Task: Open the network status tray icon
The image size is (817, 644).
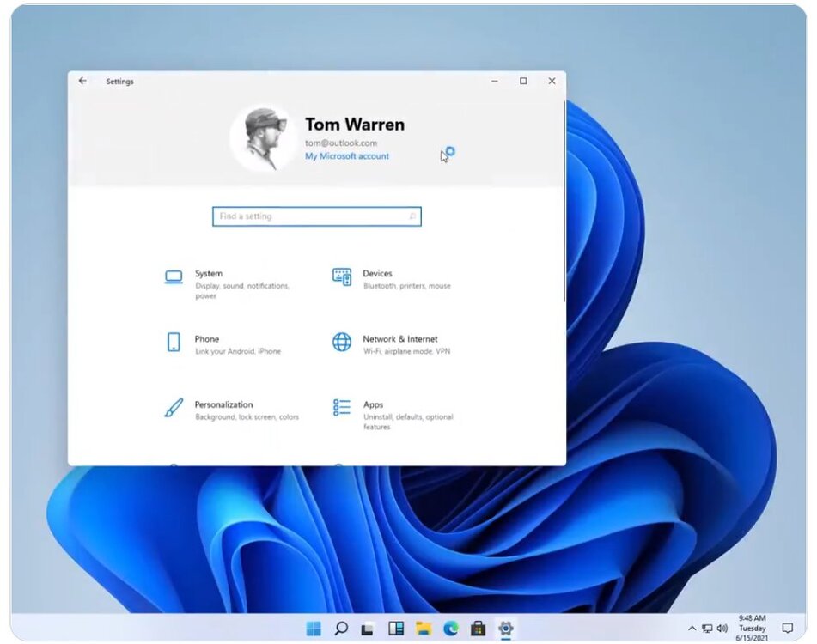Action: pos(707,629)
